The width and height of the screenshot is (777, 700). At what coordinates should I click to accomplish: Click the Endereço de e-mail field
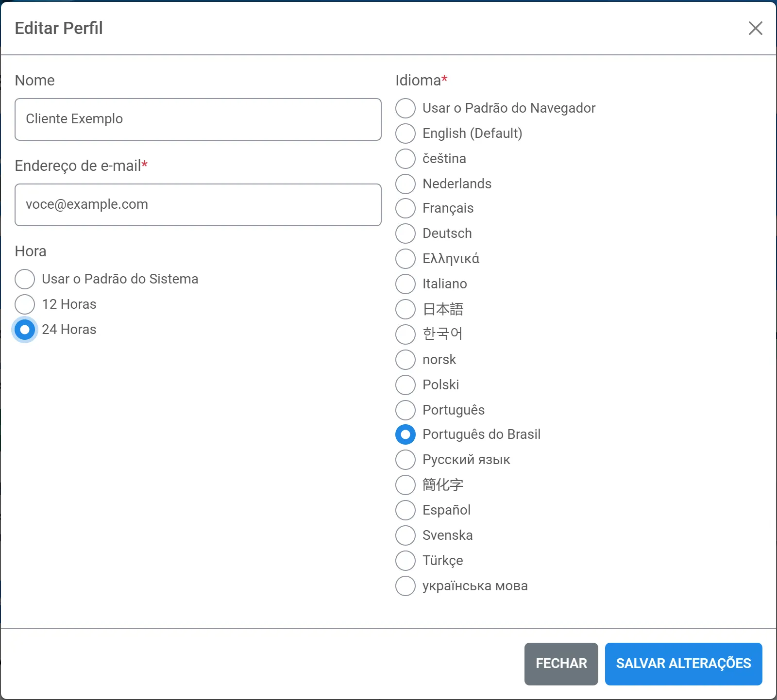pos(198,205)
